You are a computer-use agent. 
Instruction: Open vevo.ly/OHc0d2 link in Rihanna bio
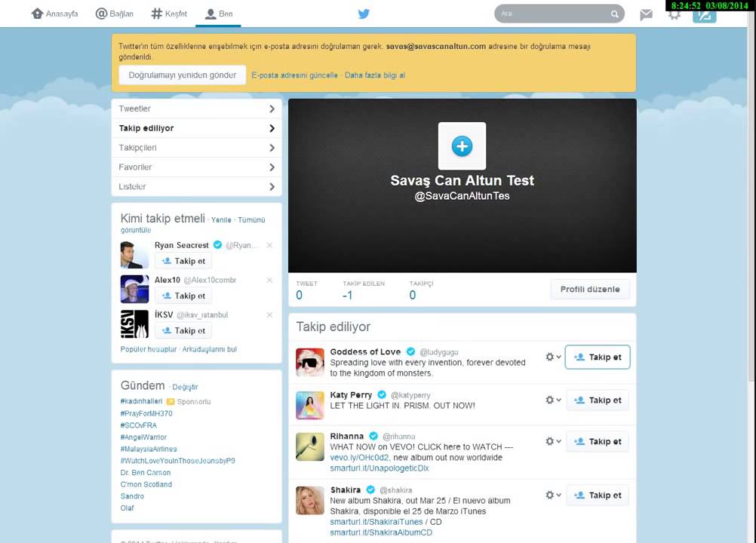click(359, 458)
